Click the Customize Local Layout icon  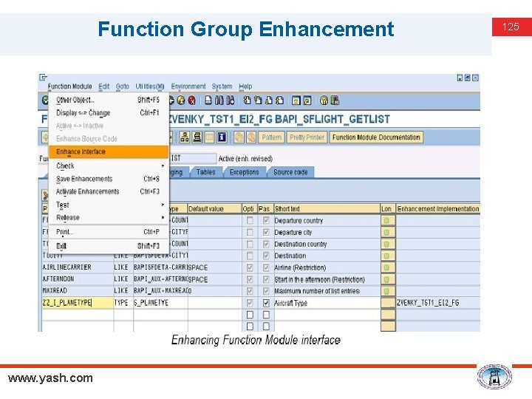click(x=335, y=100)
